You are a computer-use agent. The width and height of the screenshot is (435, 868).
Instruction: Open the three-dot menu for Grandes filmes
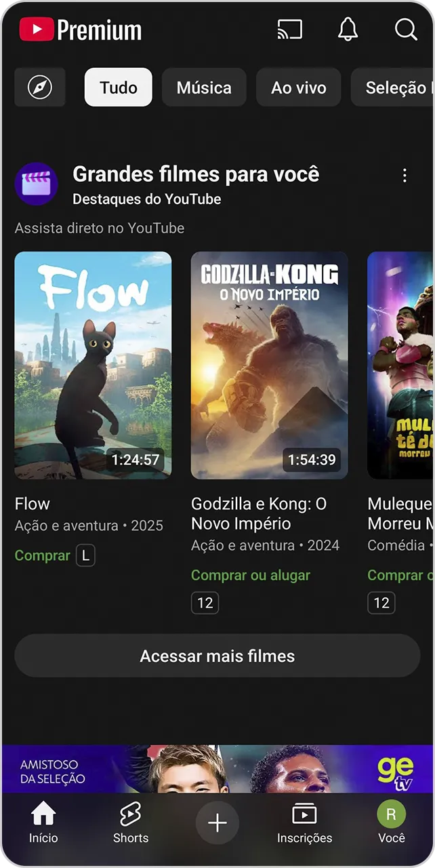pos(405,174)
